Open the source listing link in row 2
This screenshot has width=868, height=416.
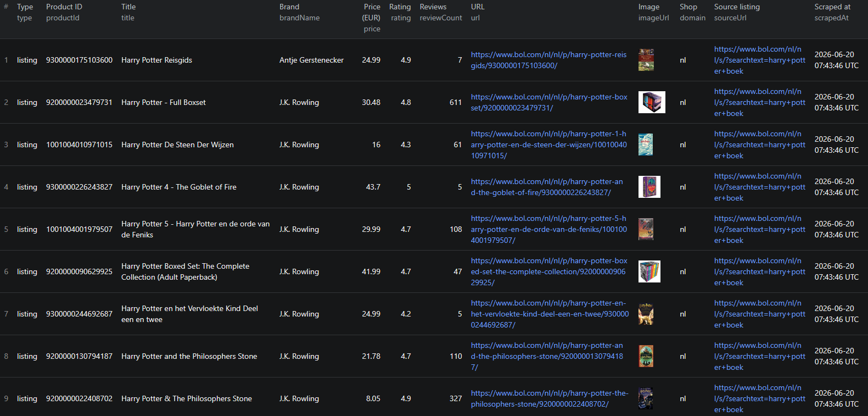(760, 102)
